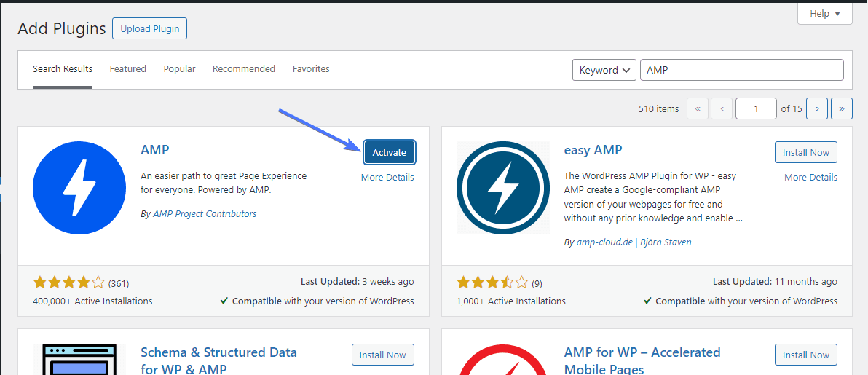This screenshot has height=375, width=868.
Task: Open the AMP Project Contributors author link
Action: pos(205,213)
